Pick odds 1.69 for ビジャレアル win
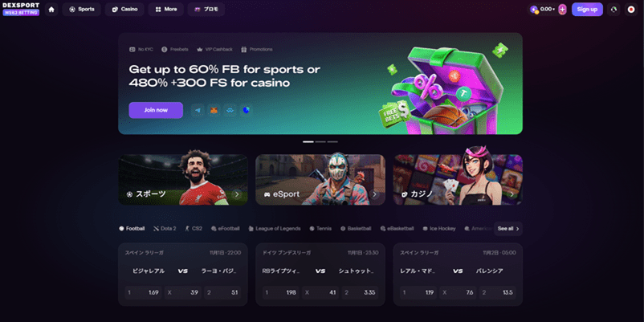 pyautogui.click(x=144, y=293)
